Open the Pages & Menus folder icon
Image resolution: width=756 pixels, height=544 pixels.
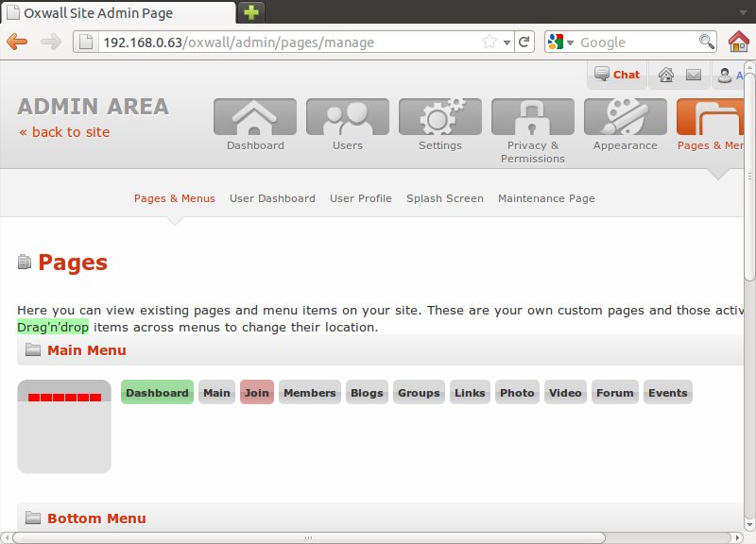pyautogui.click(x=711, y=116)
